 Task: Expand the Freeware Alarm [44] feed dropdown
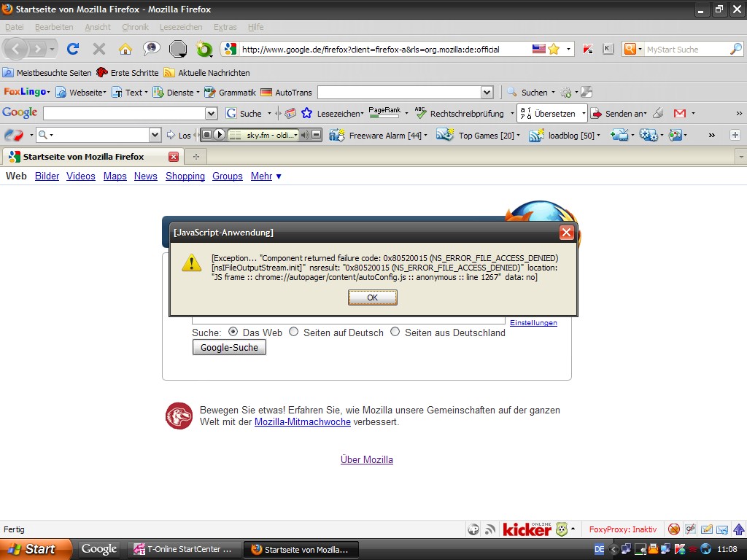[x=425, y=136]
